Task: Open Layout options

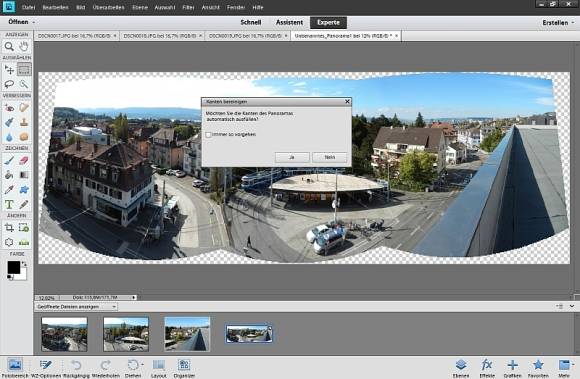Action: [x=159, y=368]
